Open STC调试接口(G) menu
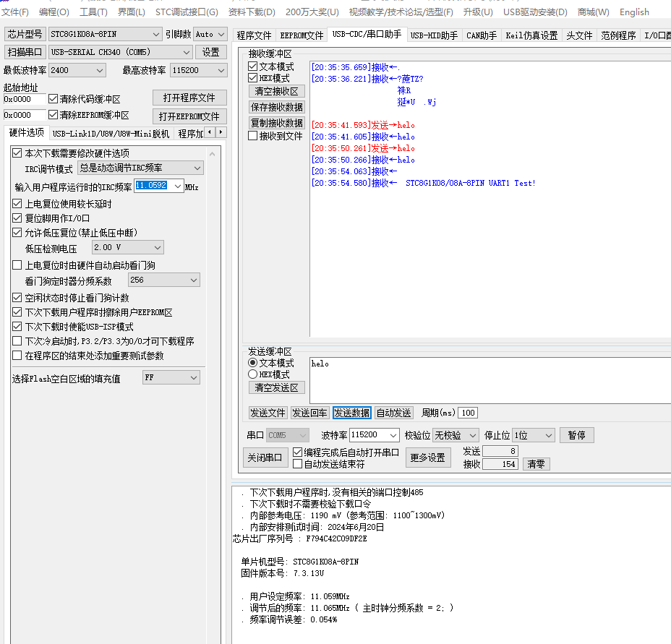 coord(187,12)
